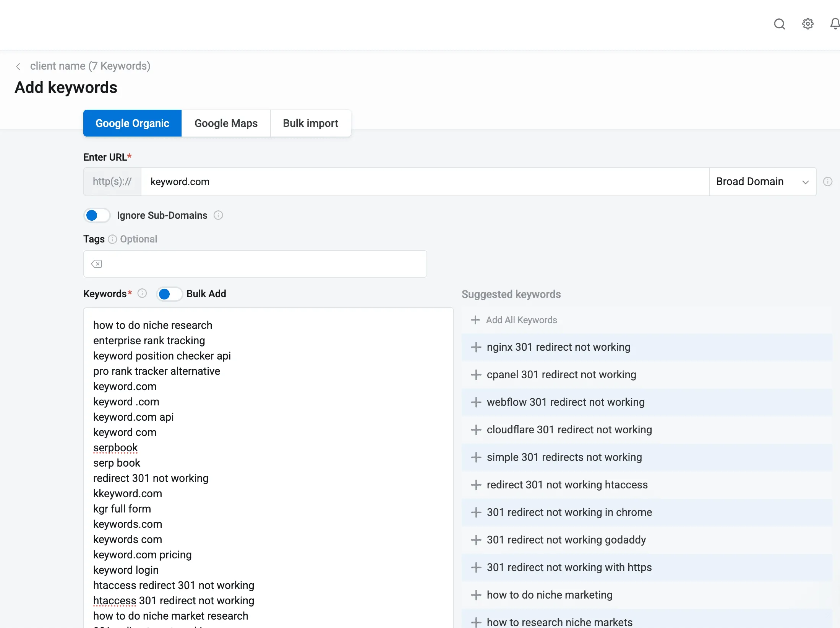Click the info icon beside Ignore Sub-Domains
This screenshot has height=628, width=840.
pos(218,215)
